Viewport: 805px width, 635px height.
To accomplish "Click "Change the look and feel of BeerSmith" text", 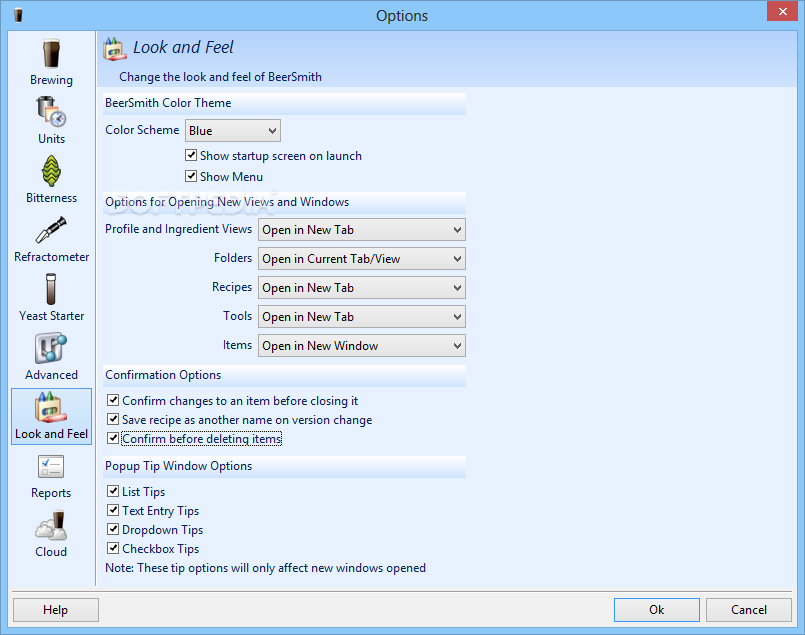I will [220, 76].
